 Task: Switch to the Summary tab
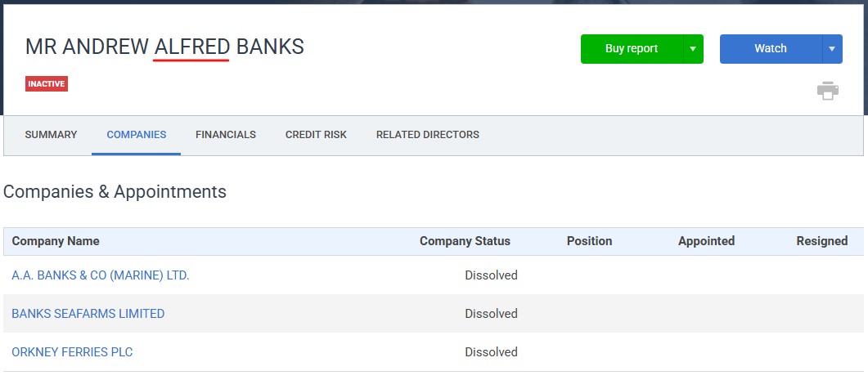coord(51,135)
